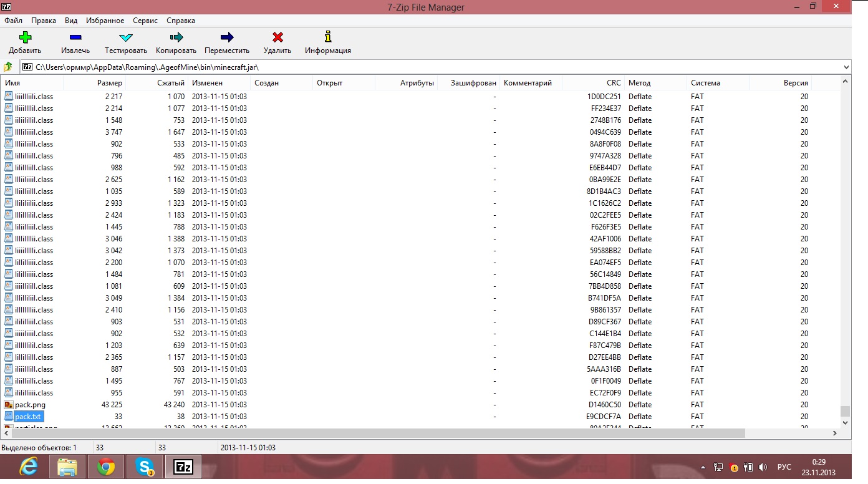Click class file icon in row 1D0DC251
Screen dimensions: 868x484
pyautogui.click(x=9, y=97)
